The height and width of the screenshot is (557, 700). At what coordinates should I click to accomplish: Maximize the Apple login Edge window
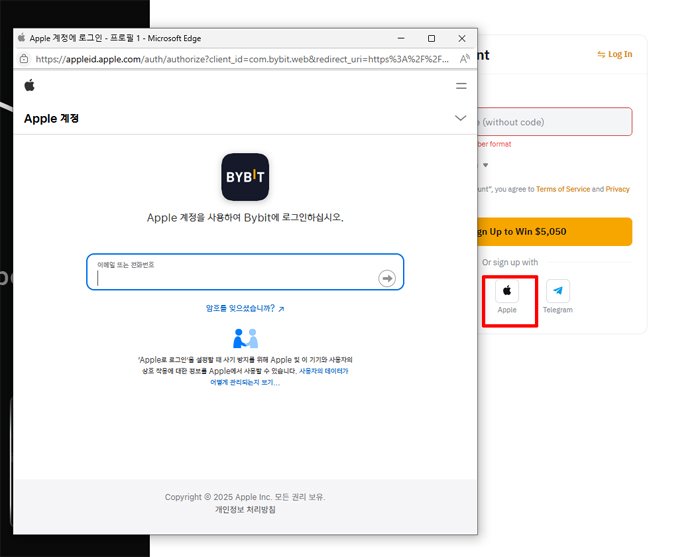(431, 38)
